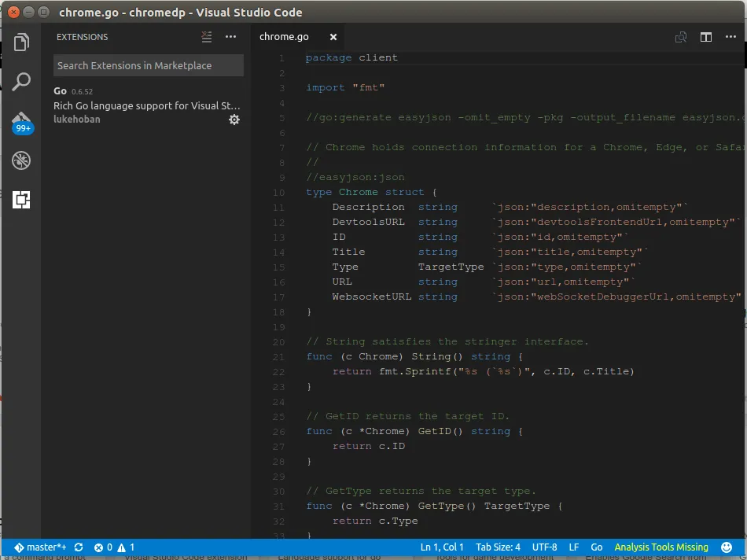Select the Extensions icon in activity bar
The image size is (747, 560).
pyautogui.click(x=21, y=201)
